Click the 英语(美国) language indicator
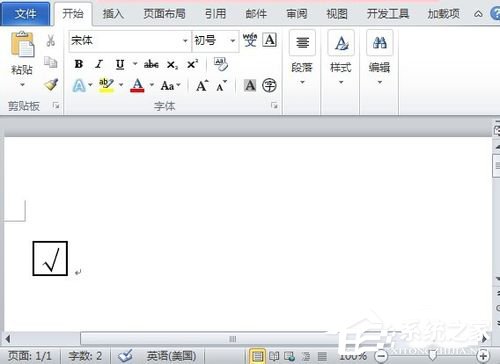Viewport: 500px width, 364px height. [171, 356]
